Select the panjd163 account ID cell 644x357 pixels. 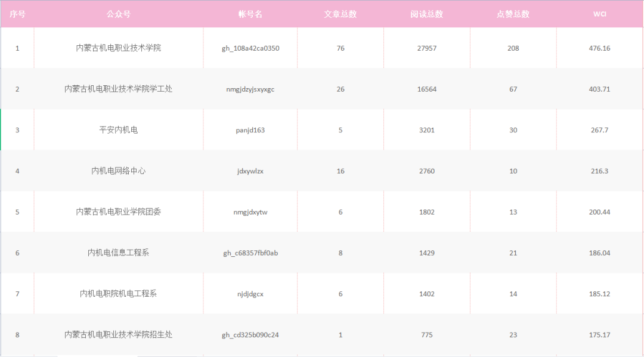coord(250,130)
